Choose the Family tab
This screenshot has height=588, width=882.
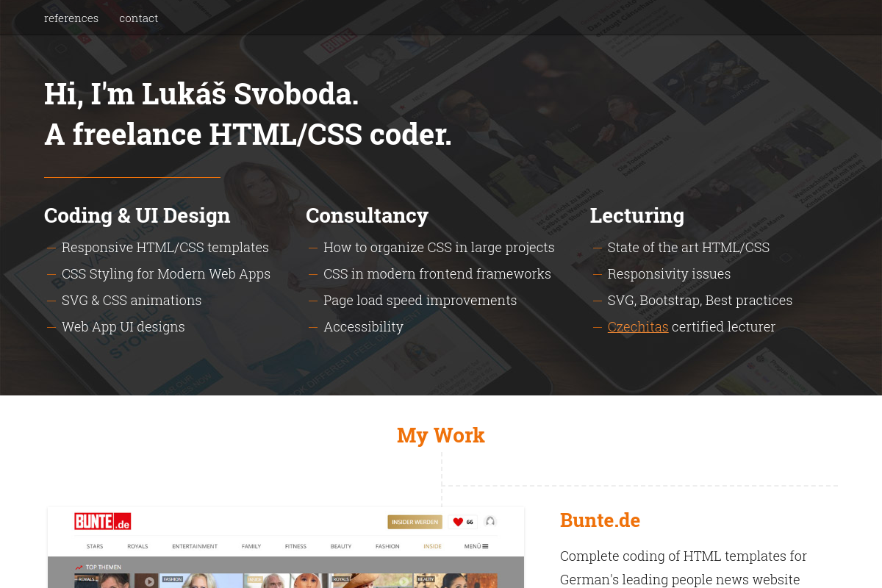tap(251, 546)
